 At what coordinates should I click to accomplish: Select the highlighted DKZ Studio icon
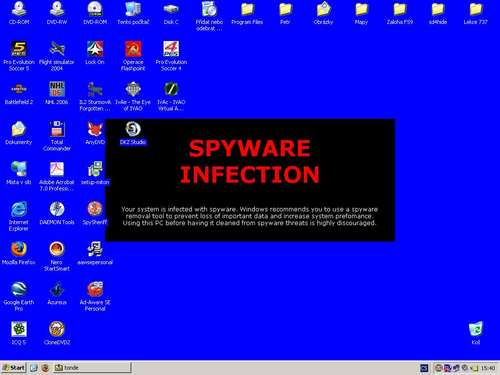click(133, 129)
